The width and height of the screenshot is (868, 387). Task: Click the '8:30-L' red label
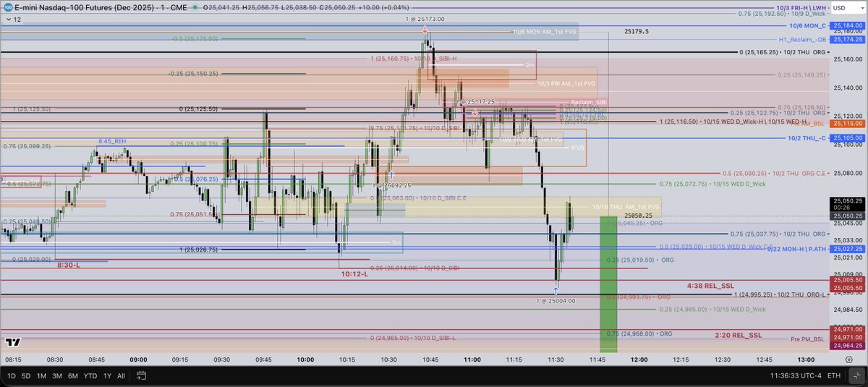69,265
